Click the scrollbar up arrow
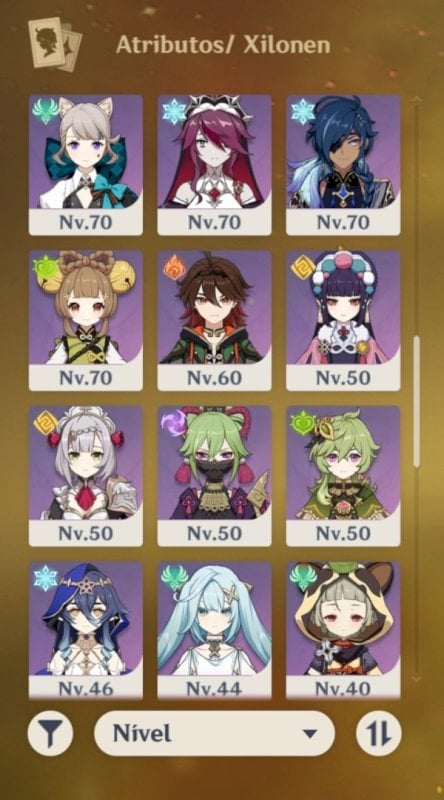 coord(416,98)
